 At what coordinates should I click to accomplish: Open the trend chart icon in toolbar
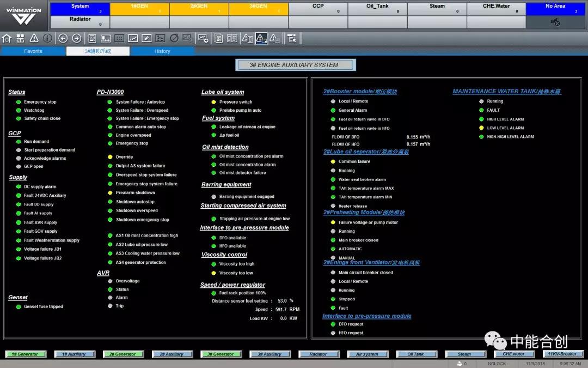[x=133, y=38]
